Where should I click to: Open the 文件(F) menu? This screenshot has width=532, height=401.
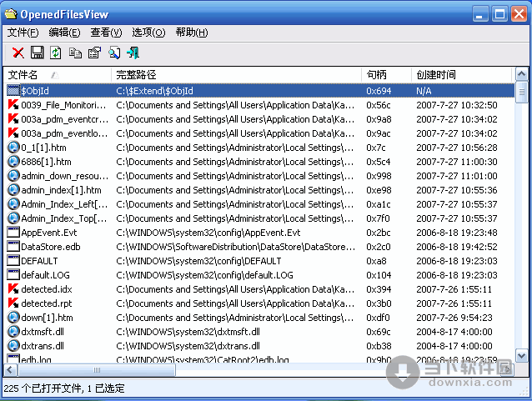click(x=23, y=33)
